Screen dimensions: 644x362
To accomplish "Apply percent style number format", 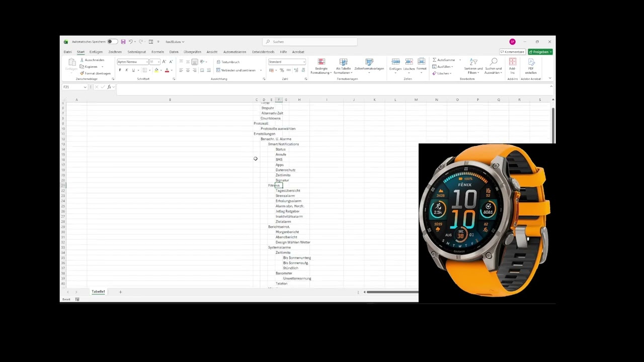I will (282, 70).
